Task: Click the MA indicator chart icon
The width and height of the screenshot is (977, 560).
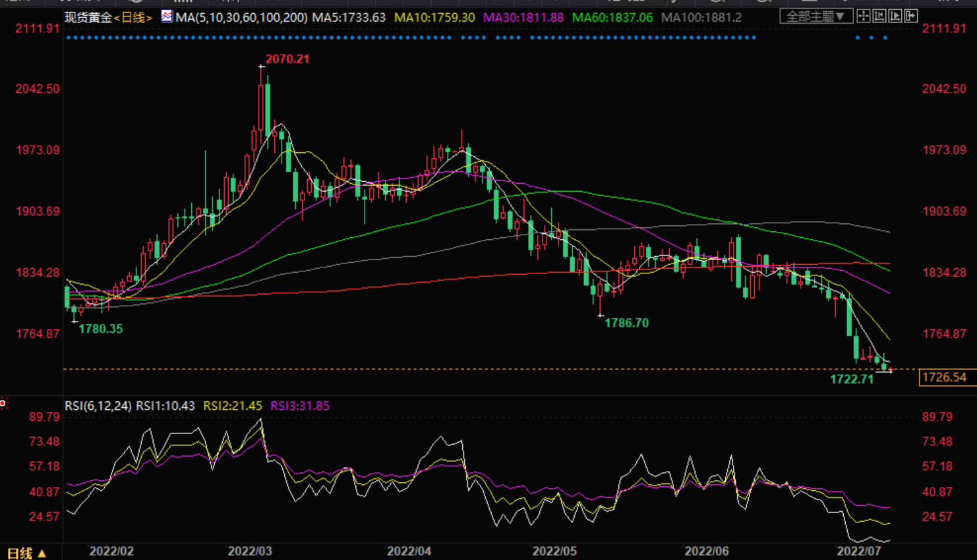Action: [x=167, y=16]
